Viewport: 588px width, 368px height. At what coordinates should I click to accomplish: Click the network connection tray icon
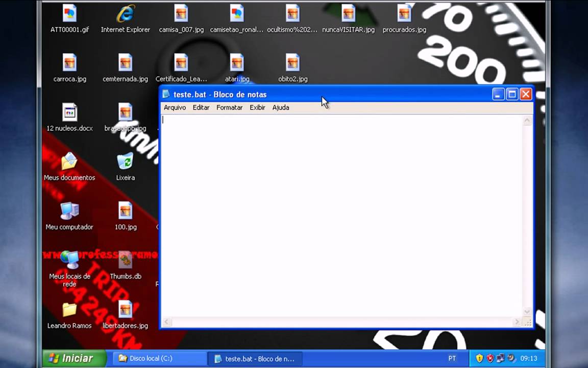point(501,358)
